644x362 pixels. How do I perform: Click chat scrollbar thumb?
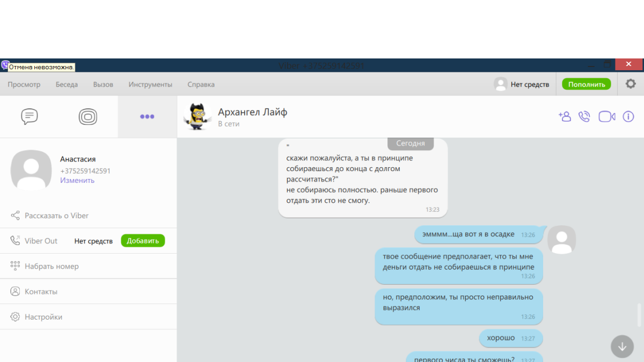click(x=639, y=315)
